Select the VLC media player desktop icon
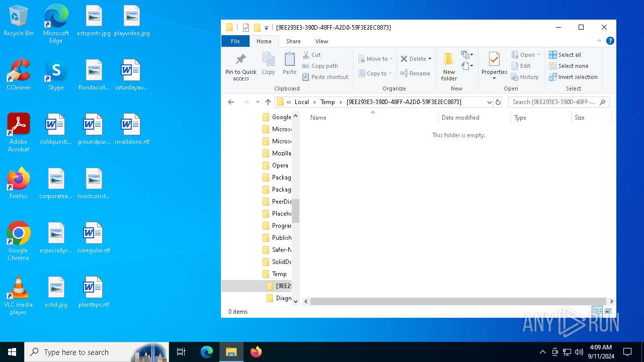 18,296
